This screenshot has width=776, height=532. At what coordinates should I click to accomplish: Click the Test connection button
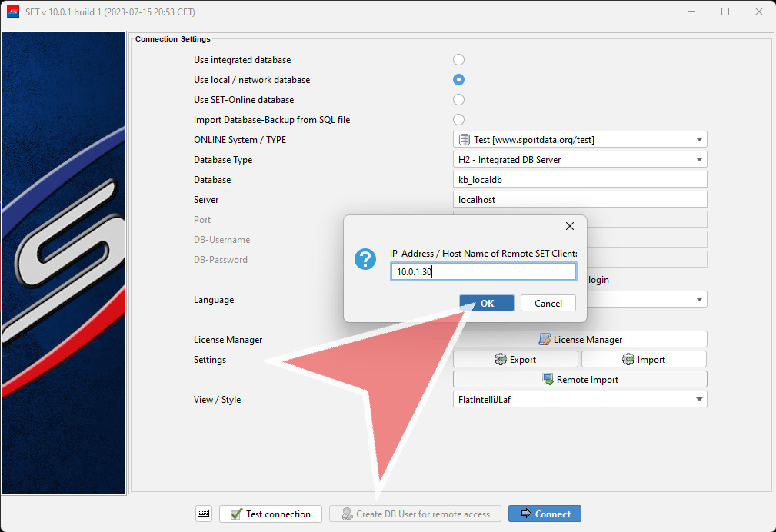click(x=270, y=514)
